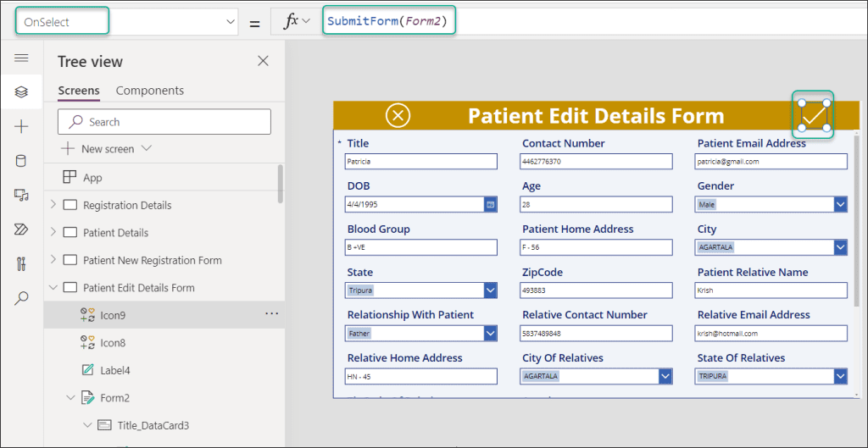Screen dimensions: 868x448
Task: Open the more options for Icon9
Action: click(x=272, y=314)
